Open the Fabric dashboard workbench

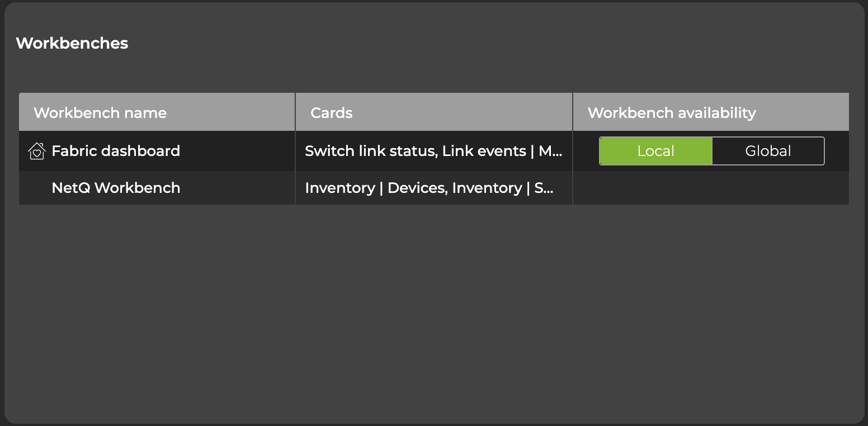(116, 151)
